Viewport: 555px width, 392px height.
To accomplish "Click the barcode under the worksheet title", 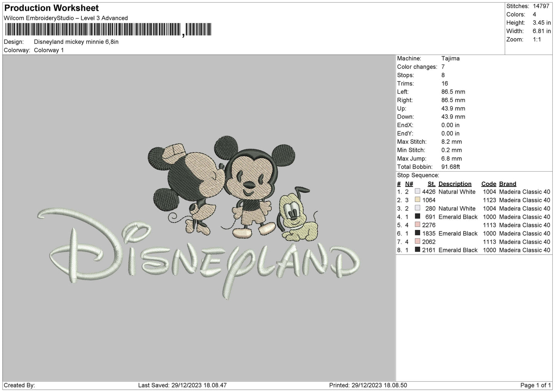I will pyautogui.click(x=108, y=30).
